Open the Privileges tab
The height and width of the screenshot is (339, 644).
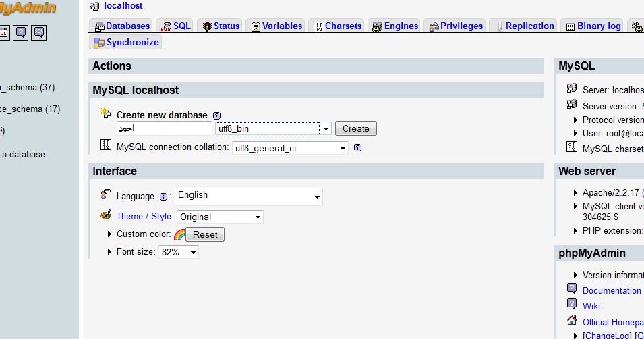[x=456, y=26]
